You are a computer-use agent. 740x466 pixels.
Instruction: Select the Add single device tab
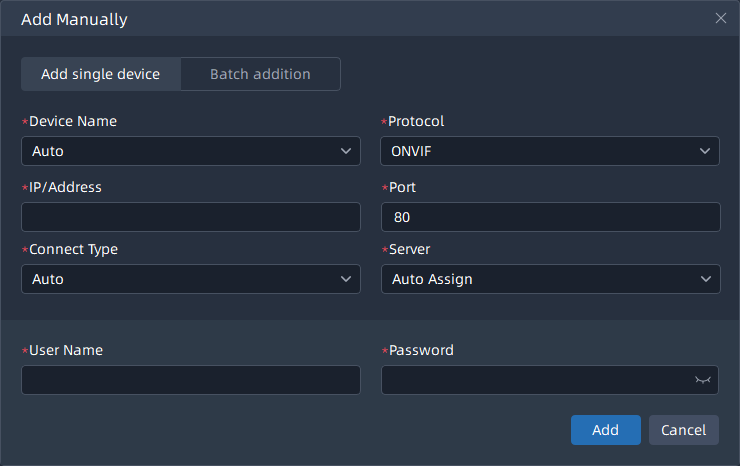pos(100,74)
